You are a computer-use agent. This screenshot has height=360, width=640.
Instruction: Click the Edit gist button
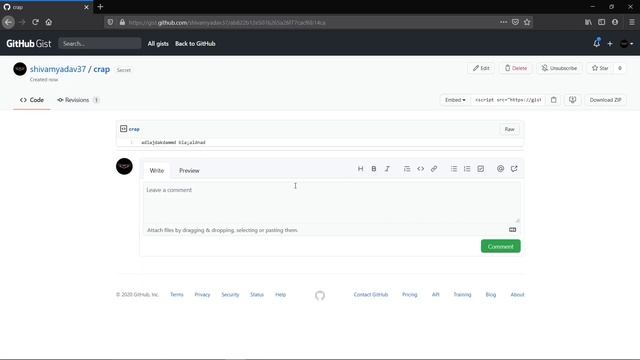pos(481,68)
